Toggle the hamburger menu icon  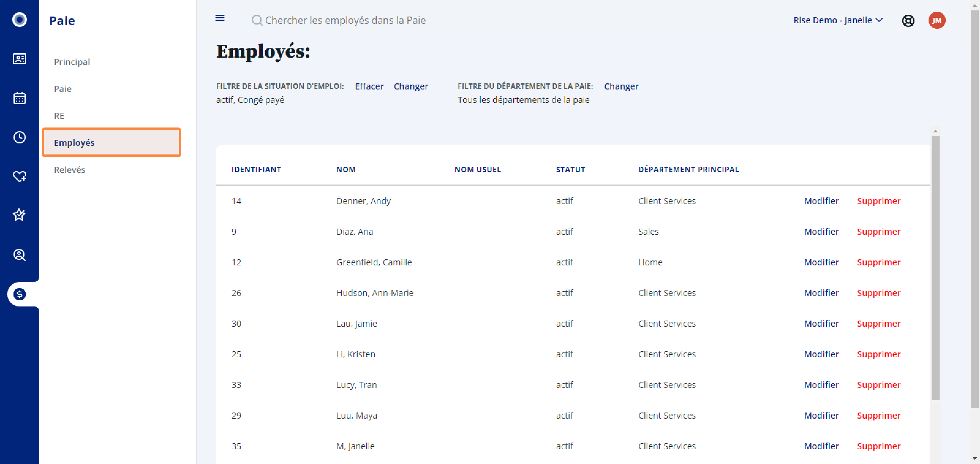tap(220, 18)
